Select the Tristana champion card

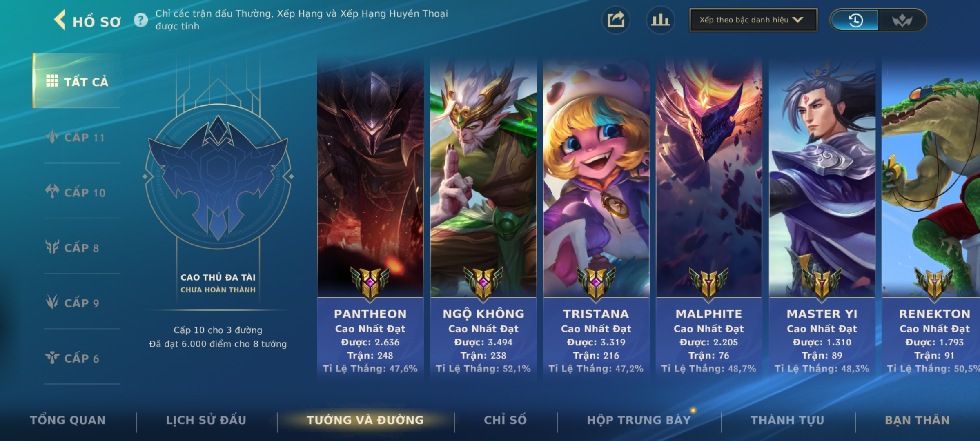596,218
